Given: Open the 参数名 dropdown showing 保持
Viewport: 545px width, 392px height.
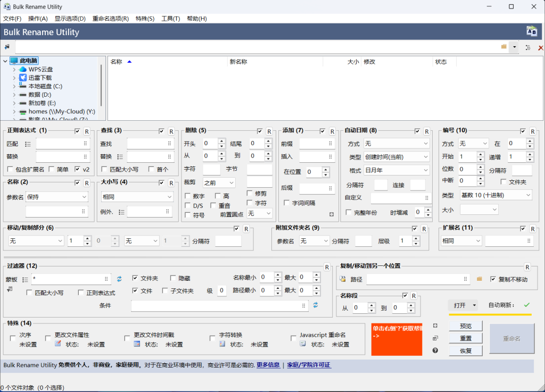Looking at the screenshot, I should coord(57,197).
